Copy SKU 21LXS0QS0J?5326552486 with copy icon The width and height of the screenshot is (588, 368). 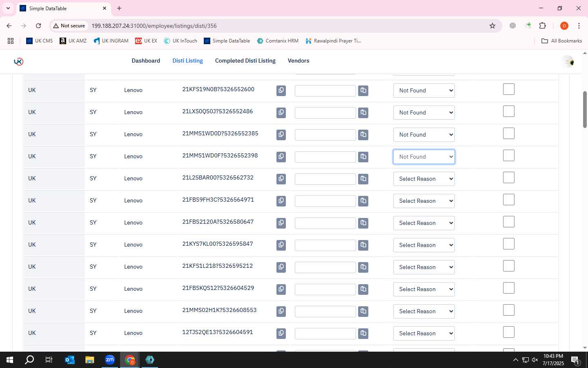coord(281,112)
